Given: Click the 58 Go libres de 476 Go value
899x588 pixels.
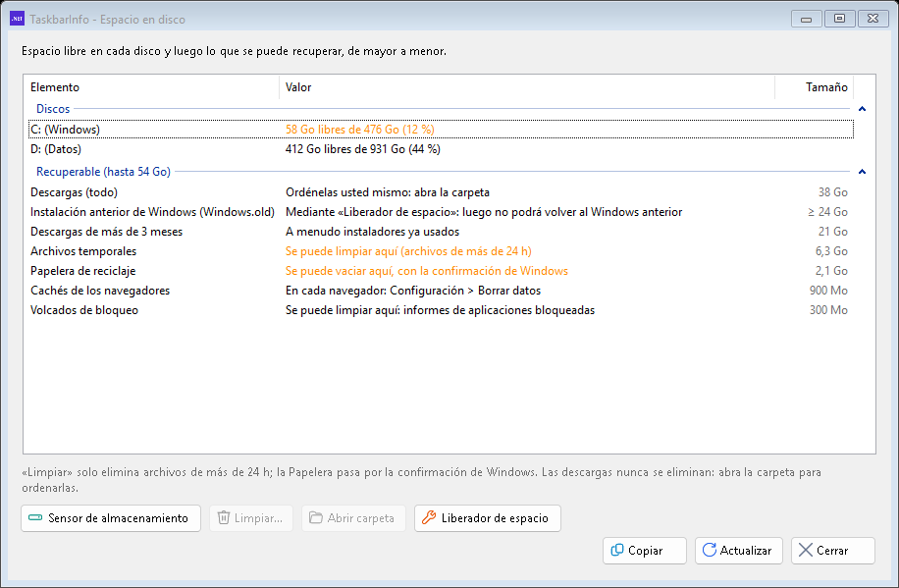Looking at the screenshot, I should [360, 129].
